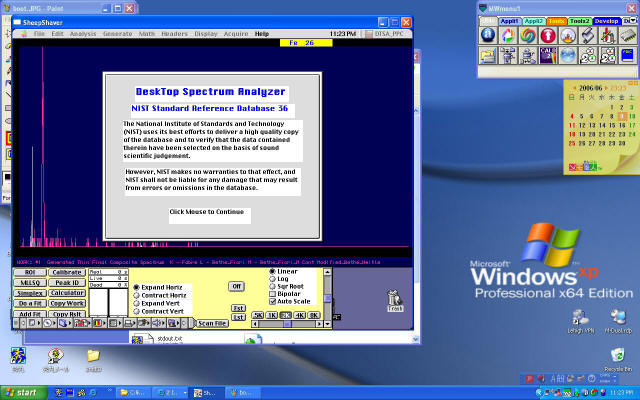Click the speaker volume control strip module

pos(156,323)
